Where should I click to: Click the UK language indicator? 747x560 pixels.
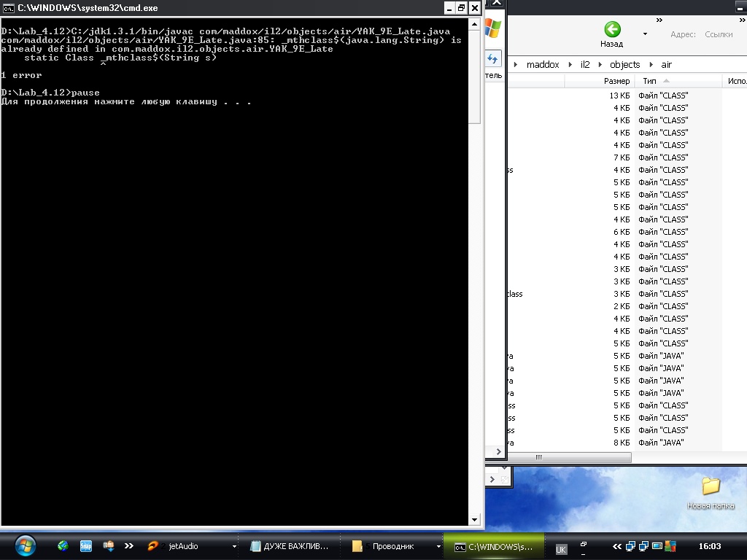click(561, 550)
